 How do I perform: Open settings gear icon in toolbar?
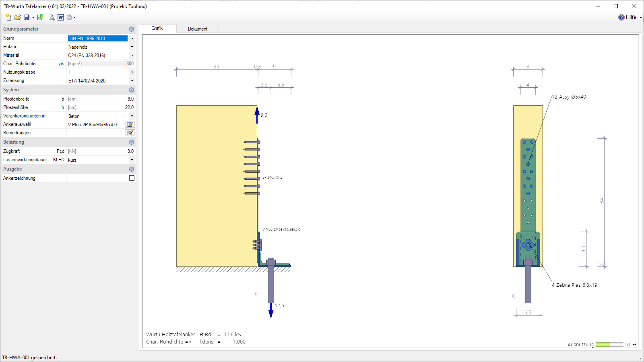pyautogui.click(x=69, y=17)
